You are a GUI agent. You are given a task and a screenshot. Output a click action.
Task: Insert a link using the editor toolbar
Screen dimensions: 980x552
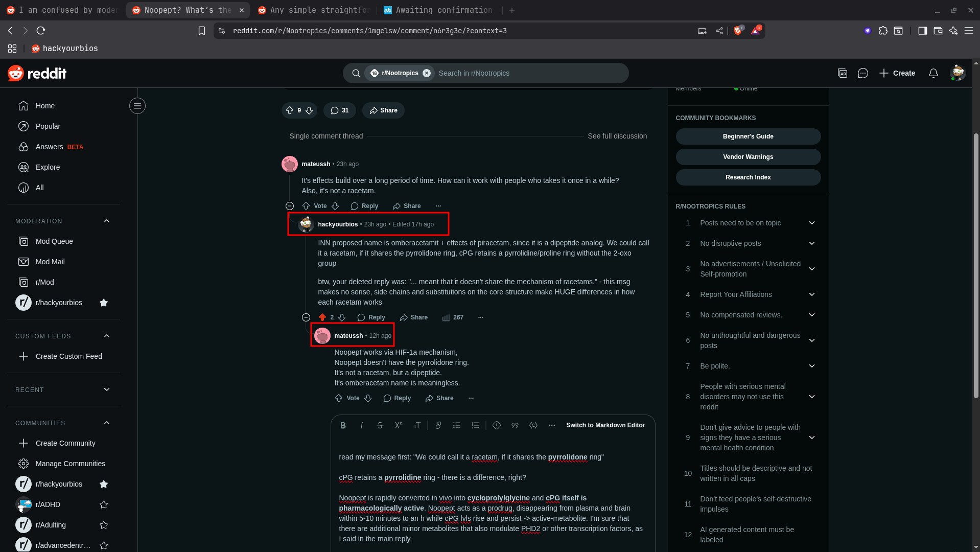click(438, 425)
